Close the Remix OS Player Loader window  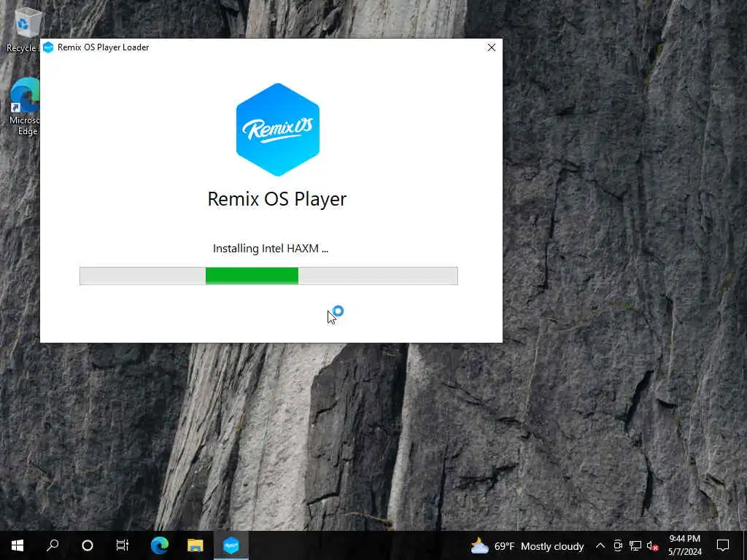click(x=491, y=47)
